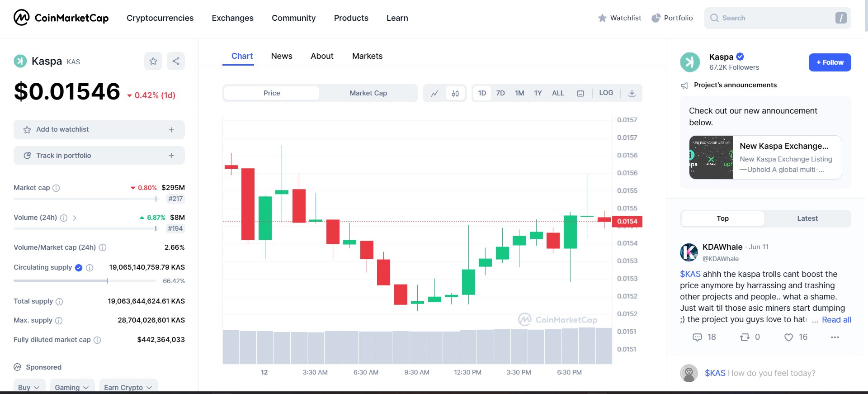Click Fully diluted market cap info icon

point(97,340)
